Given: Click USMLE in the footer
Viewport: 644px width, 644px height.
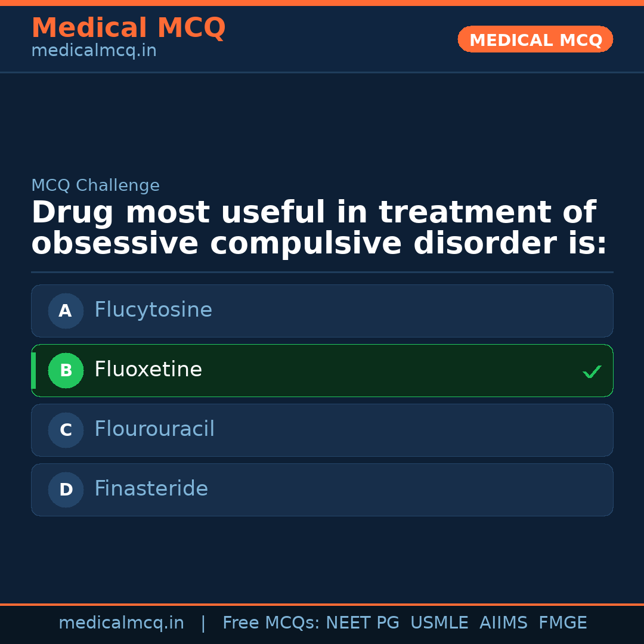Looking at the screenshot, I should (x=439, y=623).
